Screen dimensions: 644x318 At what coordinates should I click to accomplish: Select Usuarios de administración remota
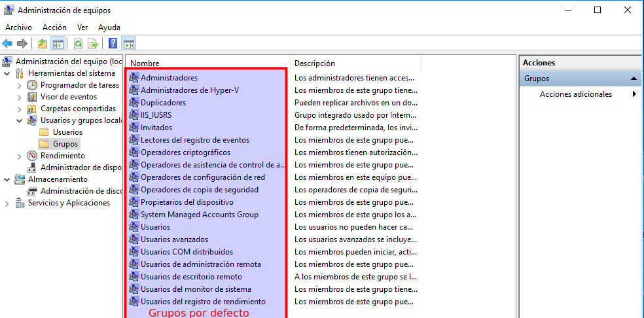click(201, 264)
